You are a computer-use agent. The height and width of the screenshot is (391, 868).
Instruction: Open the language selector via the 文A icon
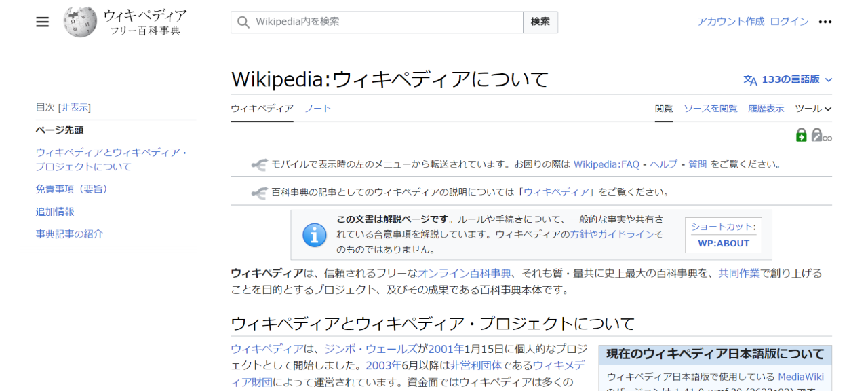pos(752,79)
